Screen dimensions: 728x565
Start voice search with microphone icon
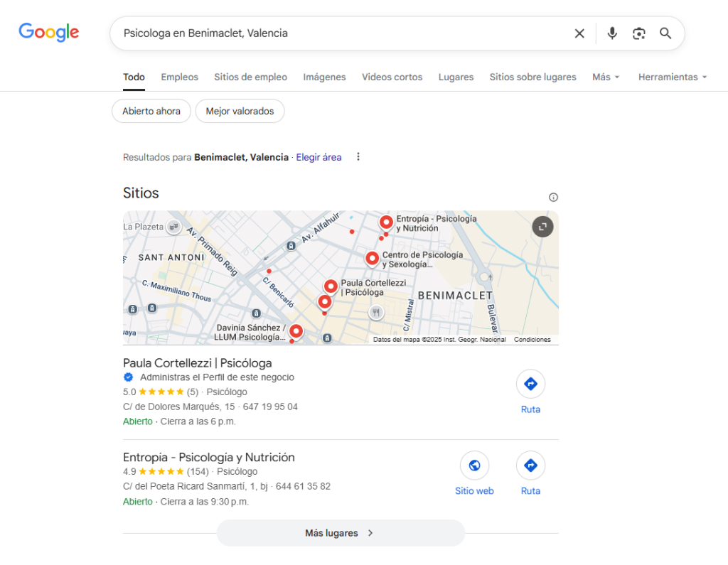pyautogui.click(x=612, y=33)
